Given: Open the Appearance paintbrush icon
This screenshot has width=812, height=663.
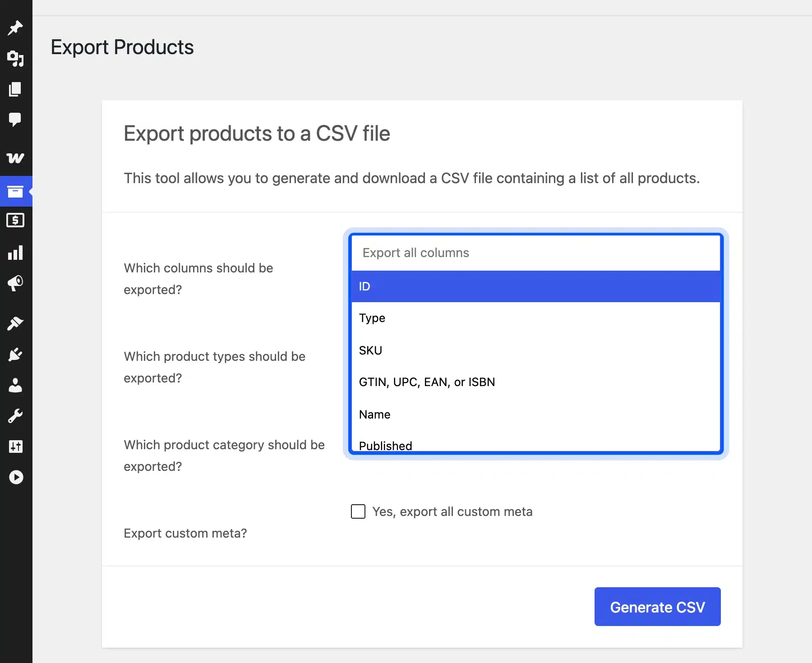Looking at the screenshot, I should point(15,323).
